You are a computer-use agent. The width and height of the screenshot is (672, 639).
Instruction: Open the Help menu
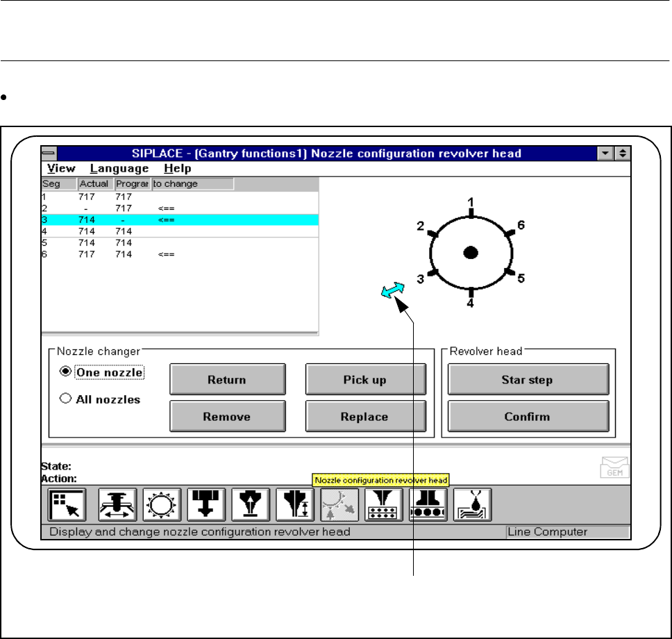(177, 168)
